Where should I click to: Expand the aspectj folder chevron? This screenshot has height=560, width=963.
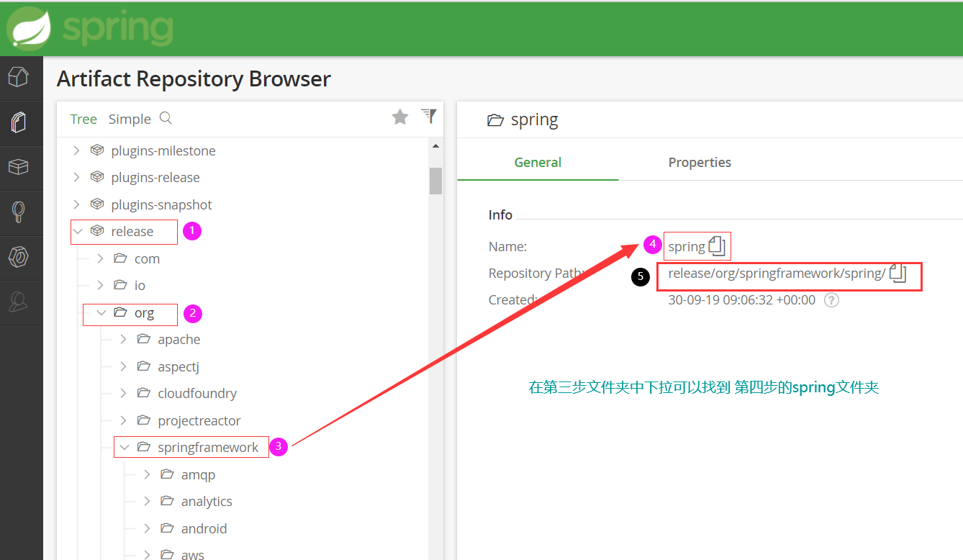tap(124, 366)
